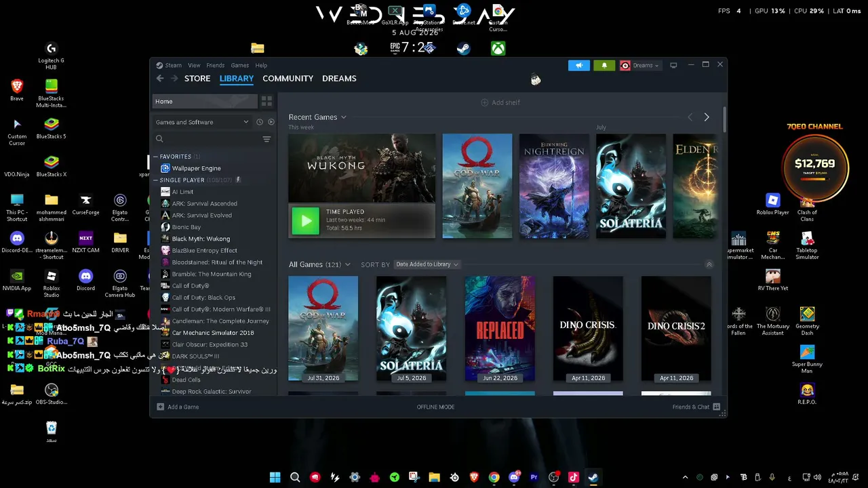
Task: Click the Add a Game plus icon
Action: 160,407
